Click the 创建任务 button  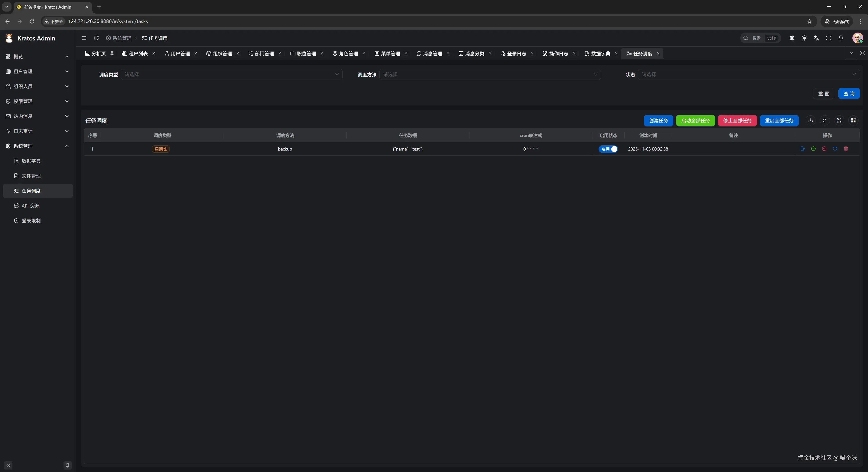[658, 120]
